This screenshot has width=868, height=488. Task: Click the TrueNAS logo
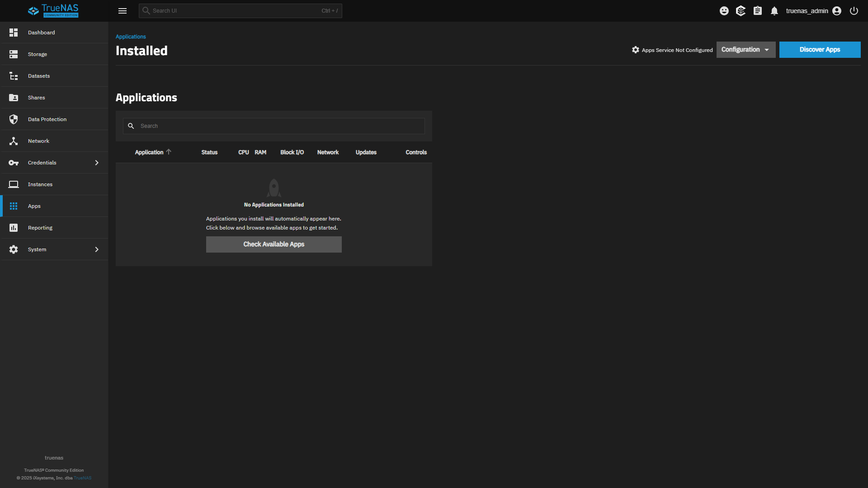53,11
